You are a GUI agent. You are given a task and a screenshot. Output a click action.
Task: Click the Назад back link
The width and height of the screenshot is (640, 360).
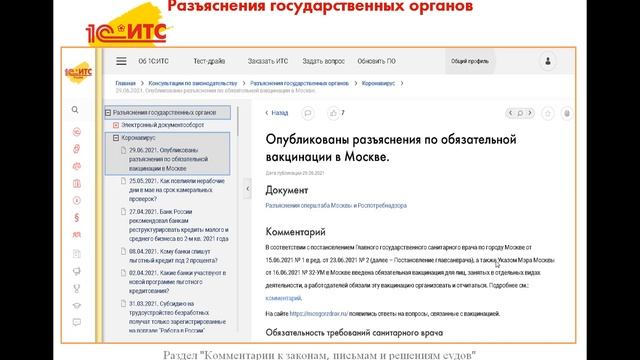coord(277,113)
